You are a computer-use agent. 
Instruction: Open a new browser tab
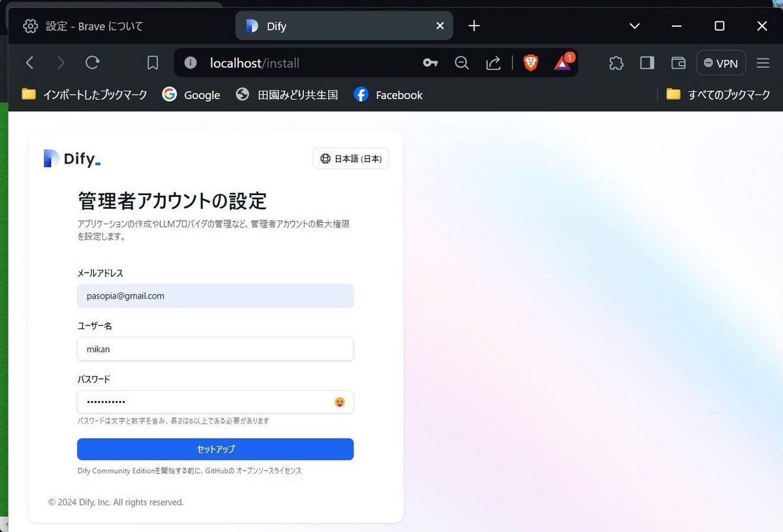pos(474,25)
